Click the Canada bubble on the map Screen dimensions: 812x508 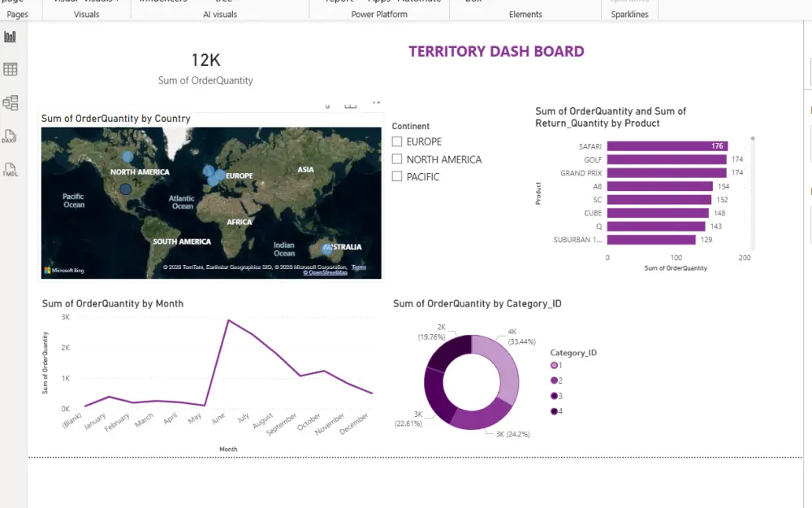pos(127,156)
